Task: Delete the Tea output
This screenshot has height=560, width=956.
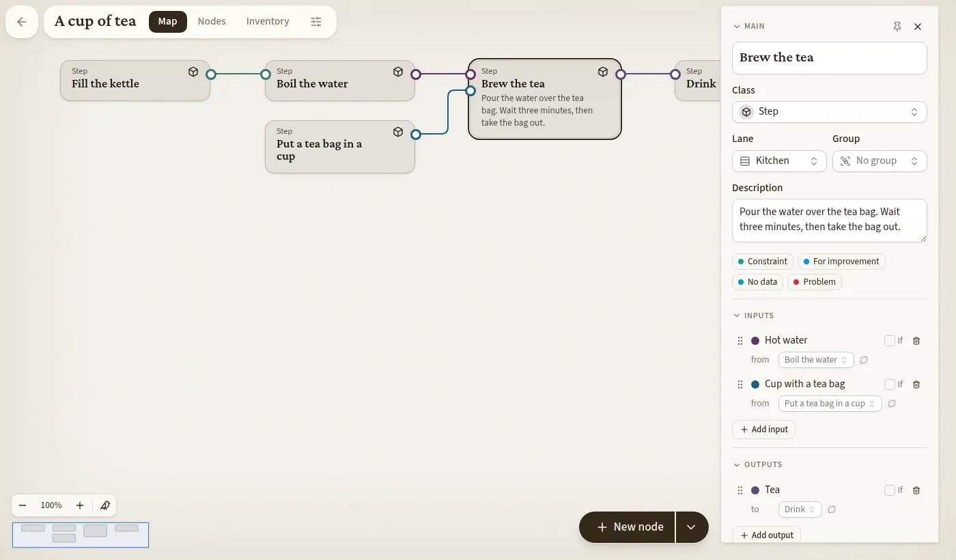Action: (916, 490)
